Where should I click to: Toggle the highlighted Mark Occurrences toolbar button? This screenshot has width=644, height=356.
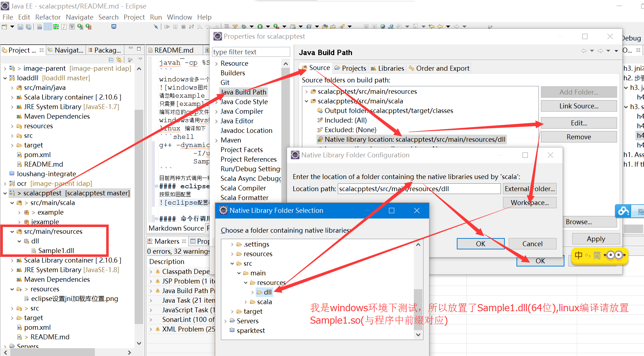tap(48, 27)
